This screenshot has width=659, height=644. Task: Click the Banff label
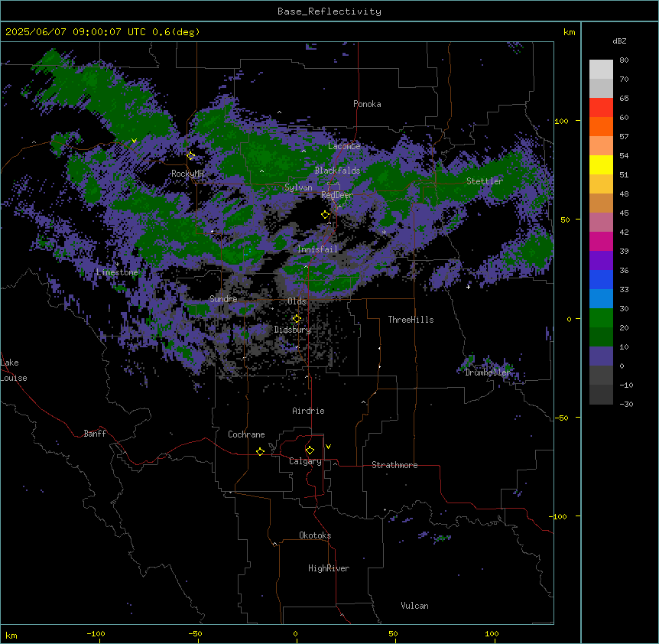[95, 434]
